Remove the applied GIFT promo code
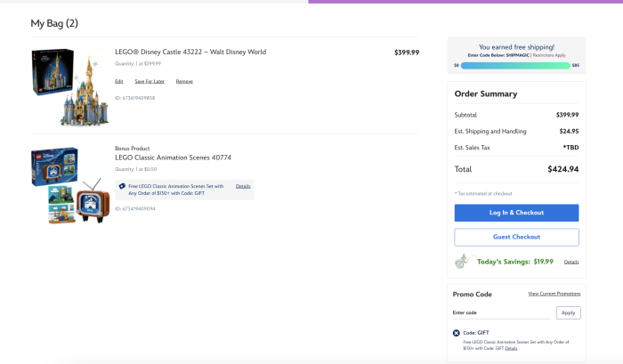 point(456,333)
